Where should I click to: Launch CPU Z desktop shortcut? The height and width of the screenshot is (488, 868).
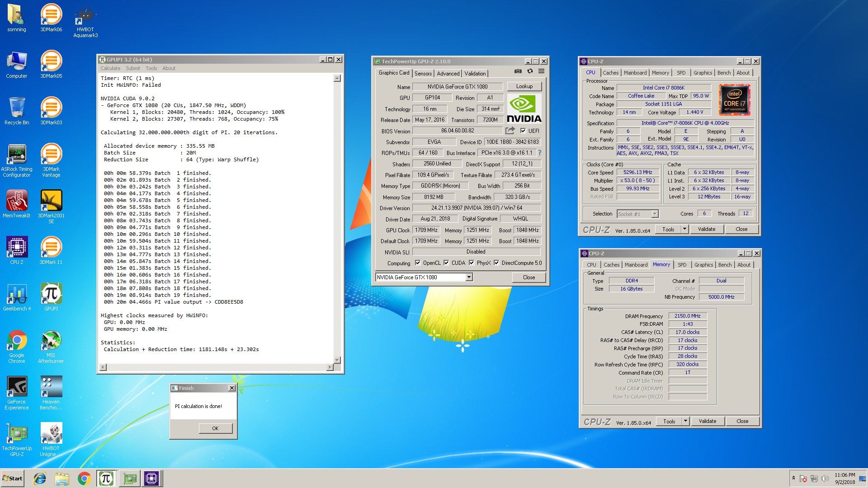pos(16,251)
